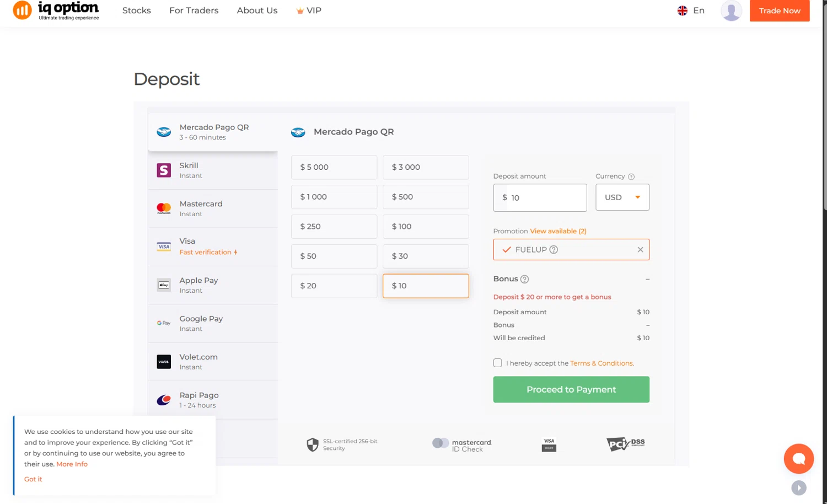The image size is (827, 504).
Task: Collapse the Bonus section
Action: (x=647, y=279)
